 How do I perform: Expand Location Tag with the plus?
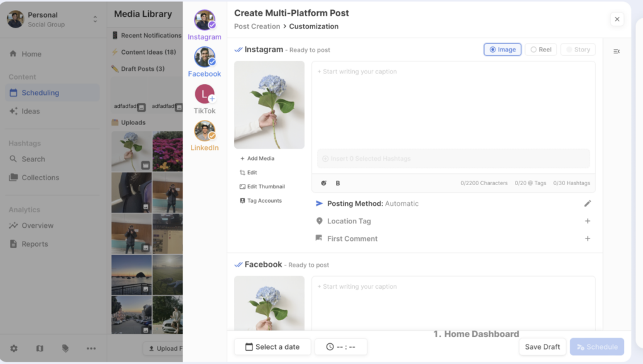coord(588,221)
